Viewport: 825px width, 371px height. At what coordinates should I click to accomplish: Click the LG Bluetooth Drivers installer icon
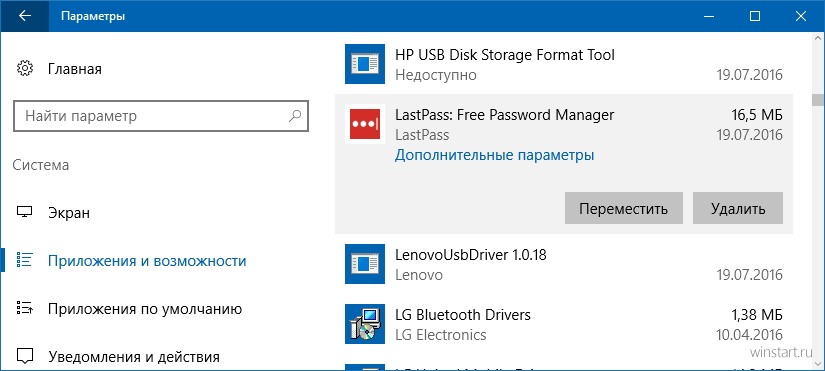(x=365, y=324)
